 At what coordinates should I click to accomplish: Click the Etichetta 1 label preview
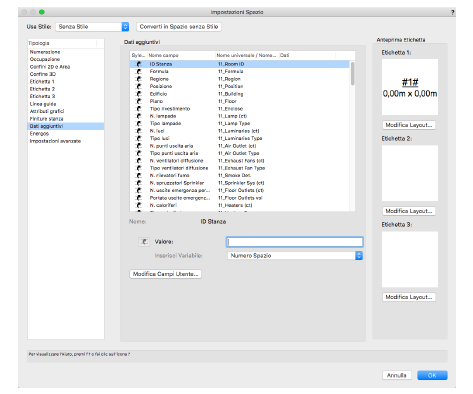pyautogui.click(x=410, y=87)
